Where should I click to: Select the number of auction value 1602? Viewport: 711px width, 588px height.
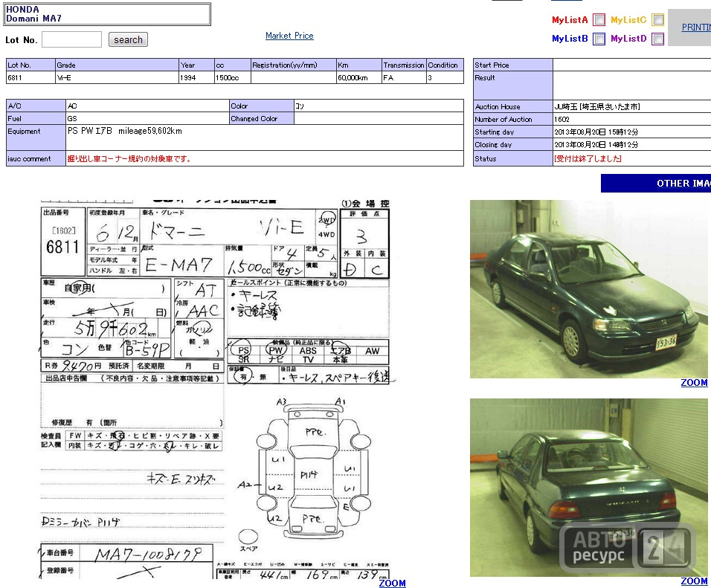tap(562, 119)
